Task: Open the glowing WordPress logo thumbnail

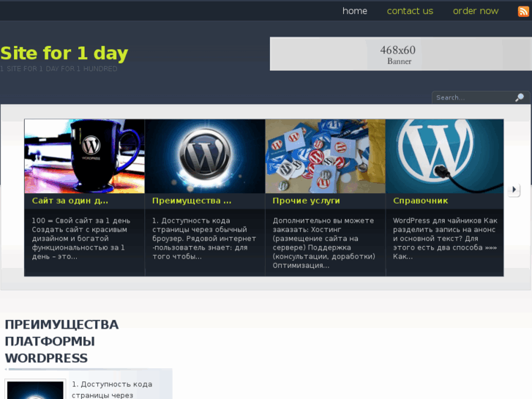Action: click(x=205, y=156)
